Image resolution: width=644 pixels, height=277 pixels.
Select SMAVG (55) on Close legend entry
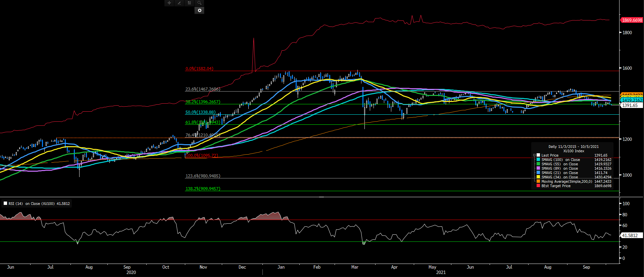[560, 164]
